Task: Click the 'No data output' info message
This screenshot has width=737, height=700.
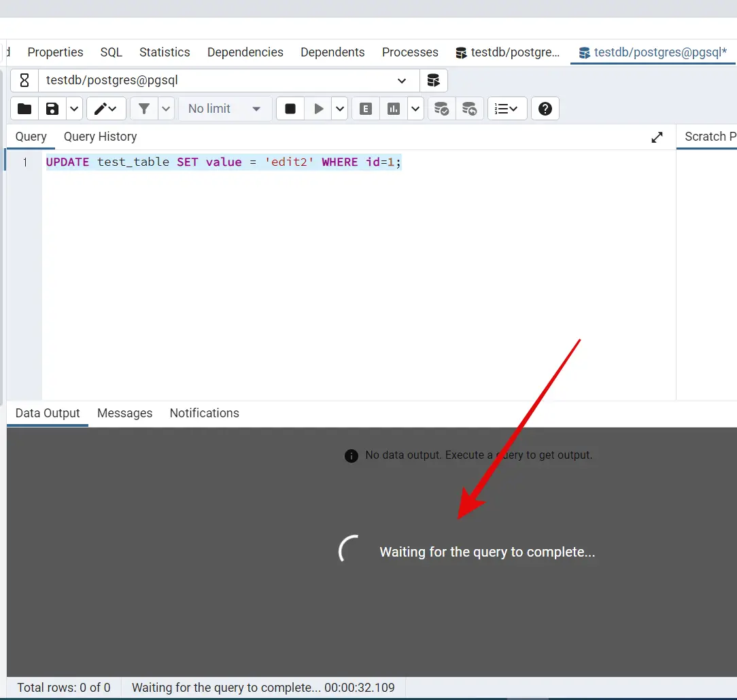Action: pyautogui.click(x=468, y=455)
